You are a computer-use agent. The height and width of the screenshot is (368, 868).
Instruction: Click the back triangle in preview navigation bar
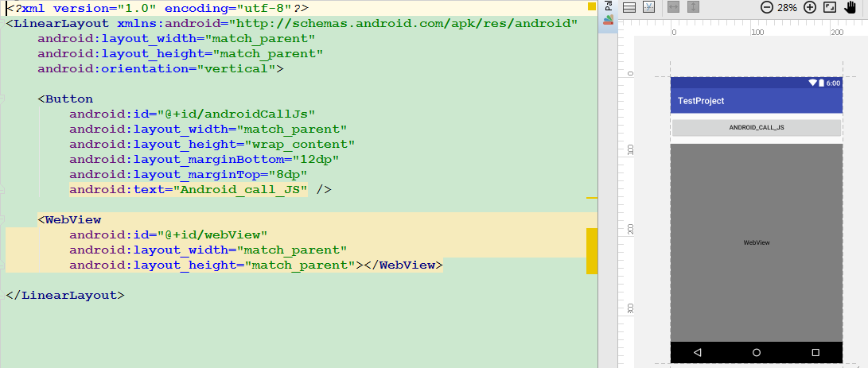[697, 352]
